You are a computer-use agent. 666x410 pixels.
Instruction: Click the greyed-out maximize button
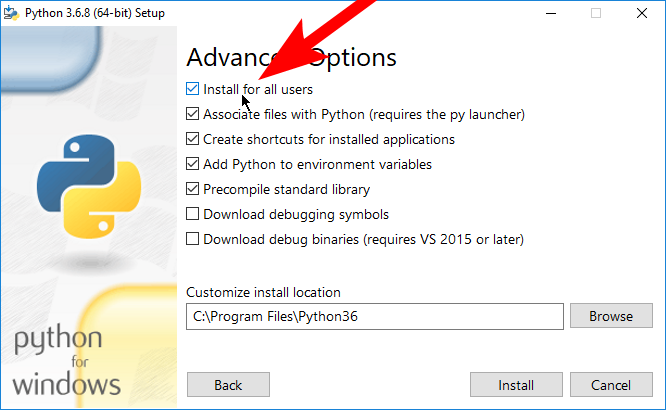pos(596,13)
